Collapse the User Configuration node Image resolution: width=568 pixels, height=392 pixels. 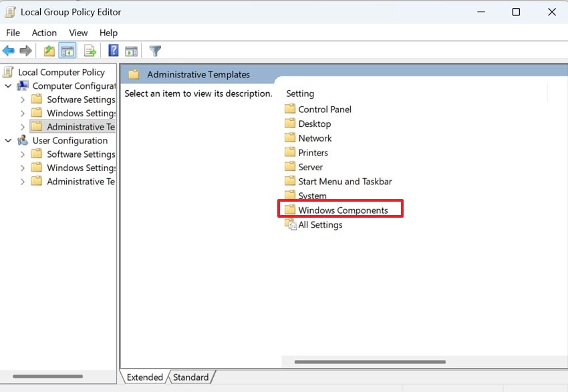[x=8, y=140]
